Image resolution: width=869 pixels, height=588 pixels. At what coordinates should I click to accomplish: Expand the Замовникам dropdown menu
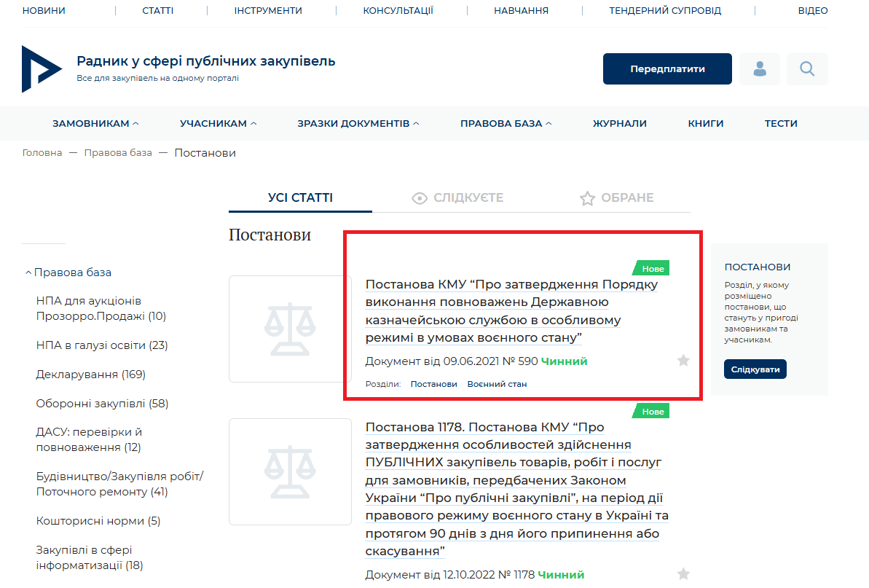tap(95, 124)
